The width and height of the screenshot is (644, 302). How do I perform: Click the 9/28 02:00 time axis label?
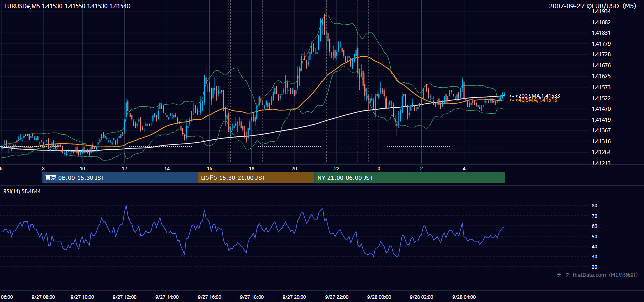[x=421, y=297]
